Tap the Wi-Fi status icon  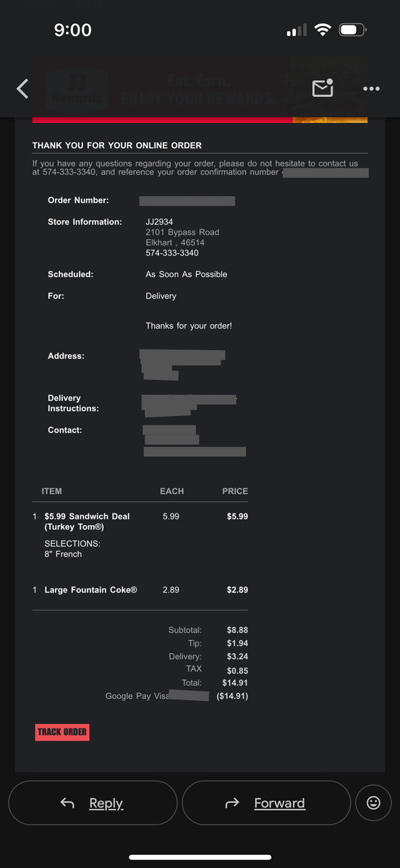pyautogui.click(x=323, y=30)
